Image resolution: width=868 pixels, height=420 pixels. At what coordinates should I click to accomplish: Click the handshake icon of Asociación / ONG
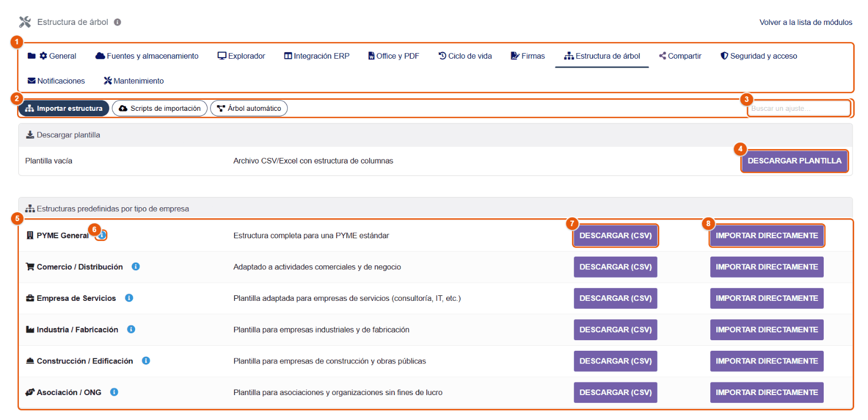[x=30, y=392]
